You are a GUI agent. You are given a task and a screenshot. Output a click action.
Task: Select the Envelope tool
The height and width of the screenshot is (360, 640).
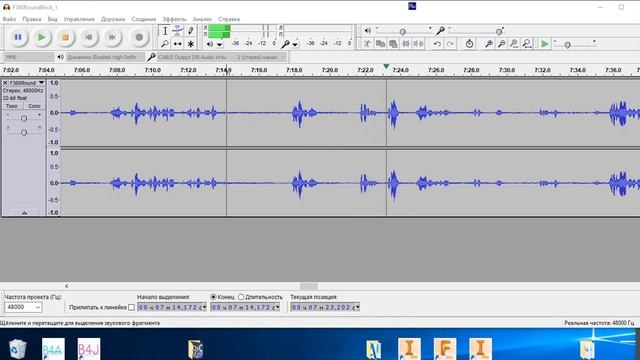[178, 31]
